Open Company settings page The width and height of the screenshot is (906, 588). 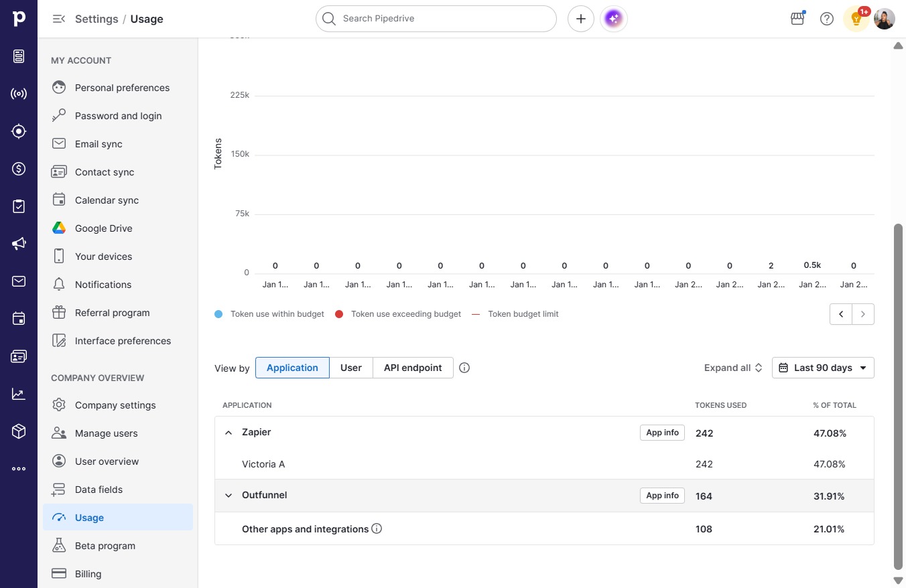(x=118, y=405)
